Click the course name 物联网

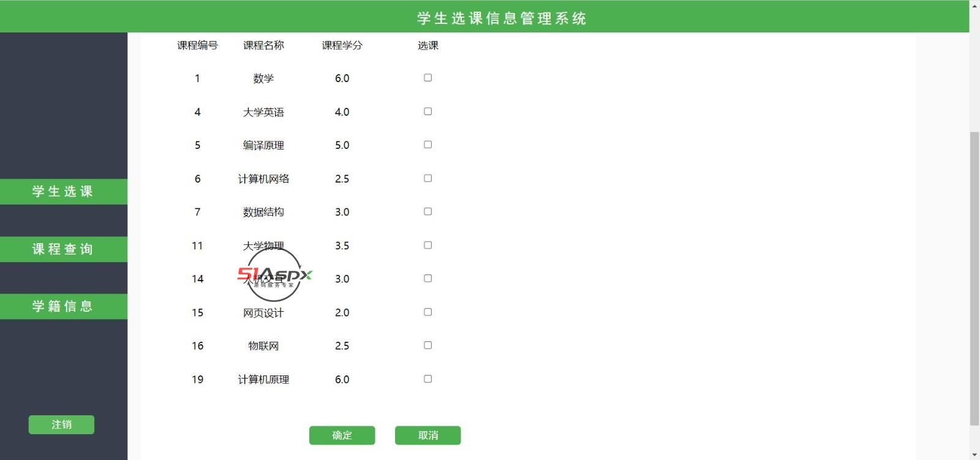[263, 346]
